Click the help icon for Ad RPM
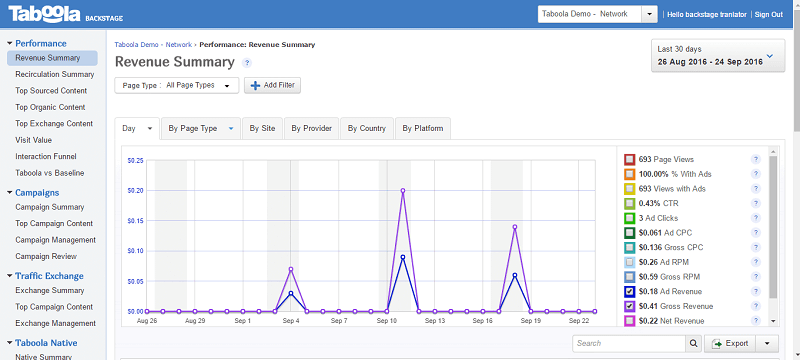The image size is (800, 360). [x=756, y=262]
